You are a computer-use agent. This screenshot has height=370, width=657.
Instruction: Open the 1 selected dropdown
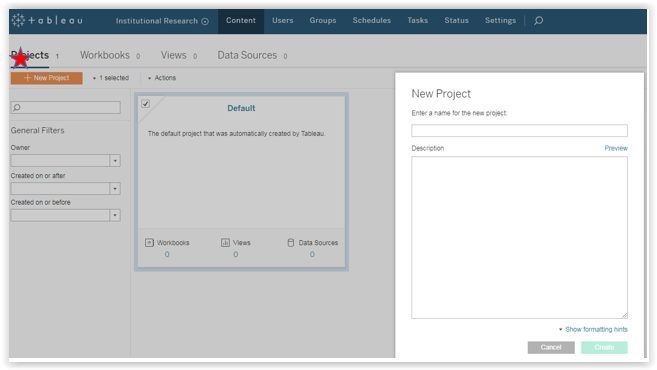pyautogui.click(x=111, y=78)
